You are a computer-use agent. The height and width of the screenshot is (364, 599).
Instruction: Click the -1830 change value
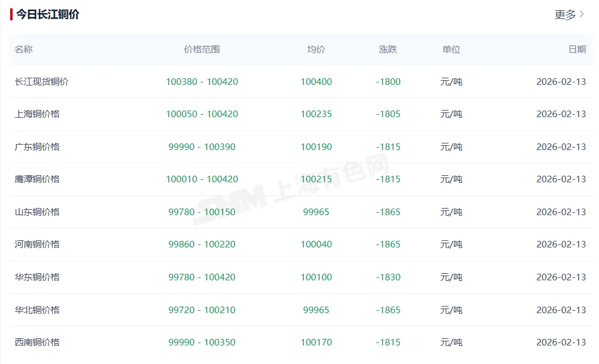pyautogui.click(x=388, y=277)
